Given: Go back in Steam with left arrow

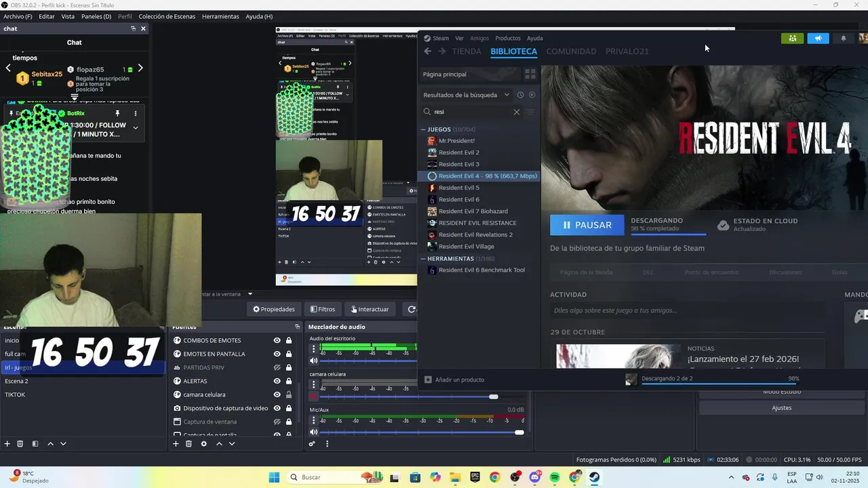Looking at the screenshot, I should coord(427,51).
